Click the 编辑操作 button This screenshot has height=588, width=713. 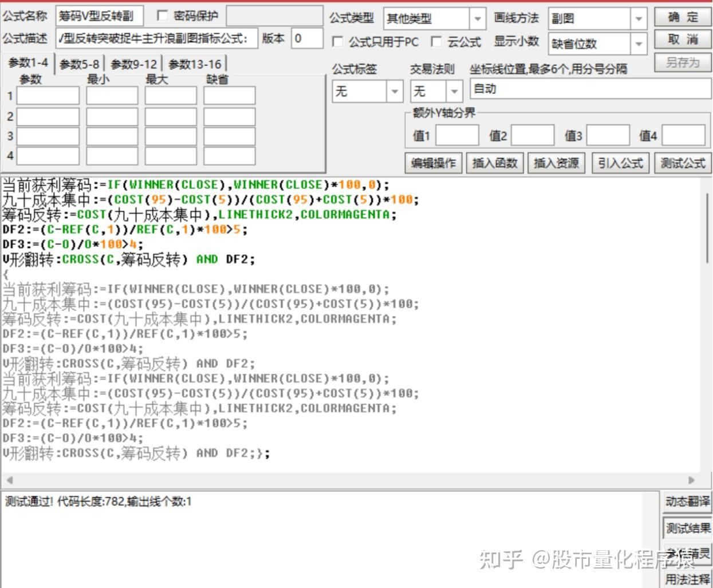434,163
